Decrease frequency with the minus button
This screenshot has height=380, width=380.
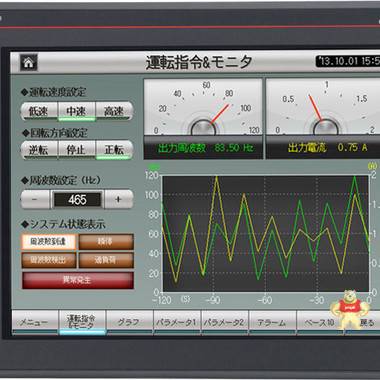tap(35, 199)
